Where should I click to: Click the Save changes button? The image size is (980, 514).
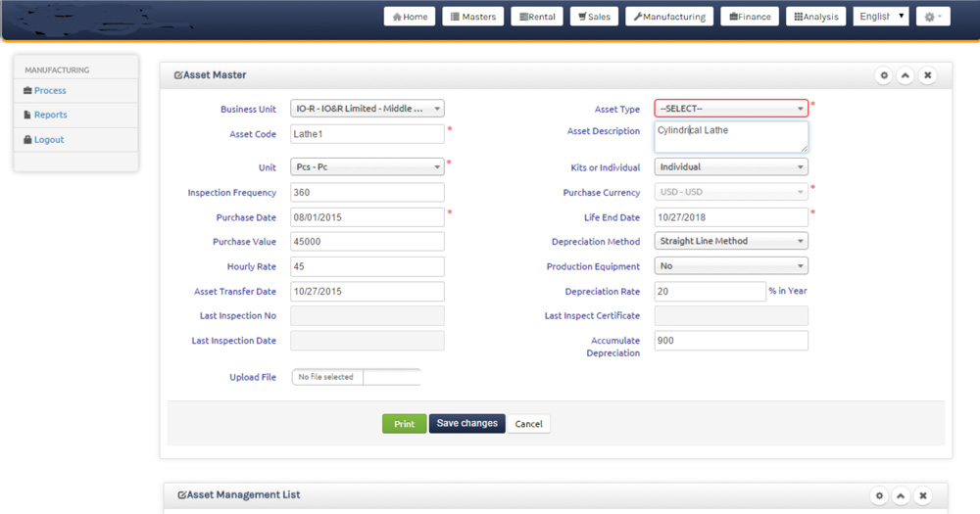pos(466,424)
